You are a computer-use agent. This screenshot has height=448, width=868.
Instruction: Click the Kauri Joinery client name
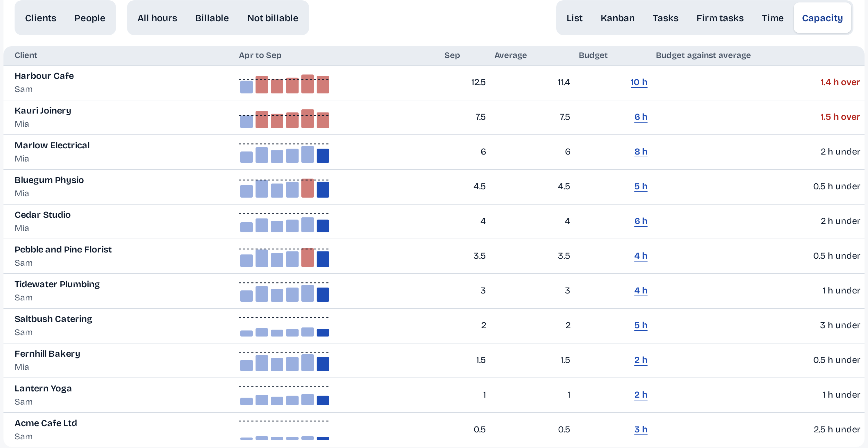click(x=43, y=110)
